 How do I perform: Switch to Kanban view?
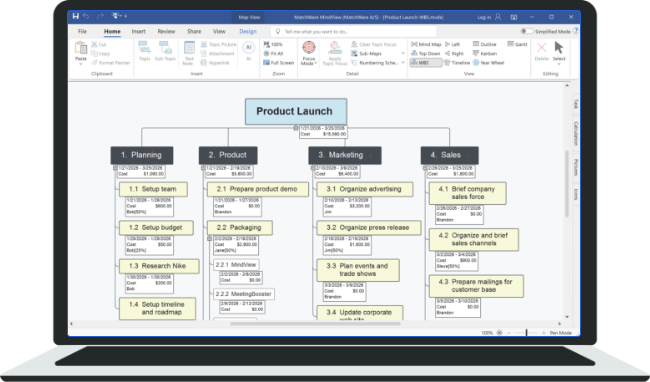coord(485,53)
